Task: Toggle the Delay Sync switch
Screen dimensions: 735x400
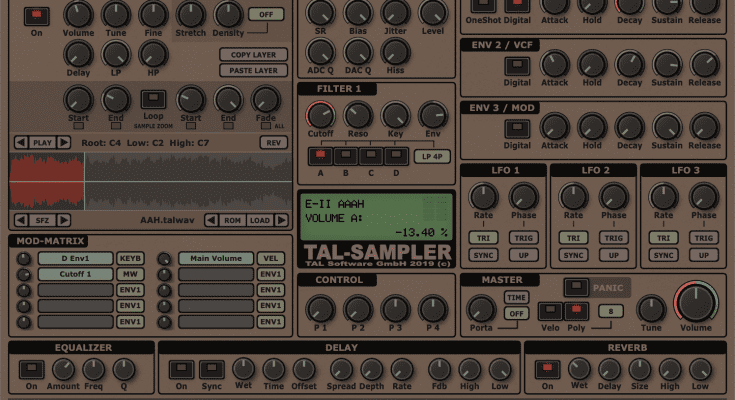Action: tap(211, 369)
